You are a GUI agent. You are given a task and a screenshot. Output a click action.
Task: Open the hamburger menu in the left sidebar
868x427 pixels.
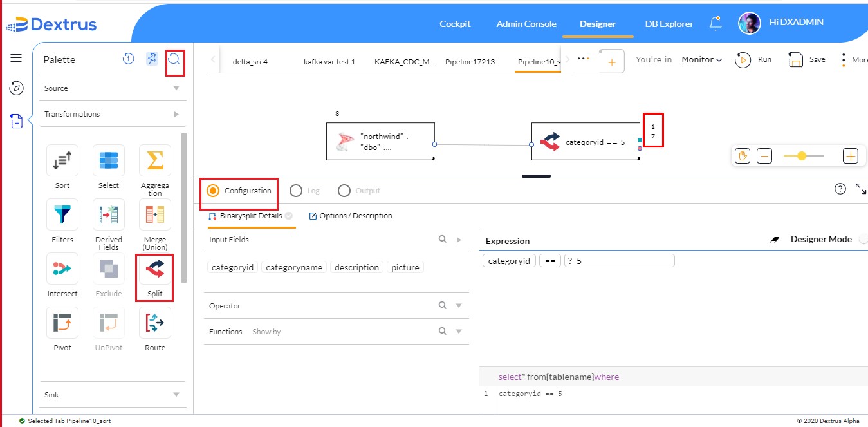pyautogui.click(x=16, y=58)
